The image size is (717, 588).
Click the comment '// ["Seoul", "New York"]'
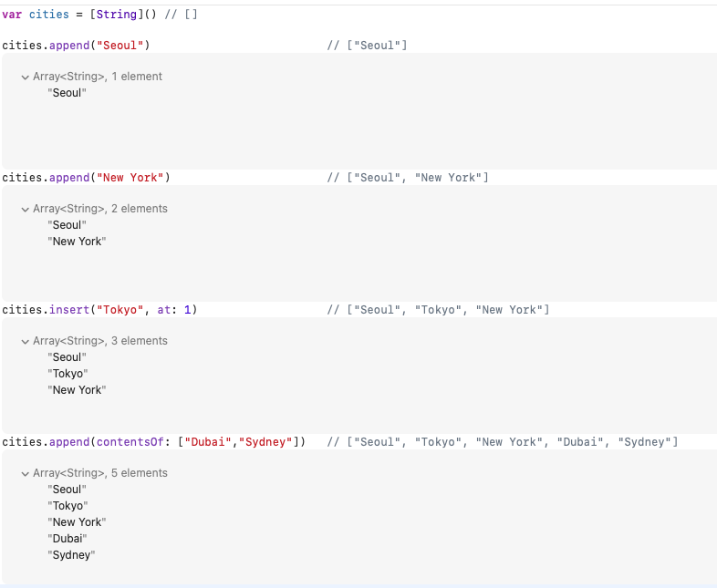(408, 178)
